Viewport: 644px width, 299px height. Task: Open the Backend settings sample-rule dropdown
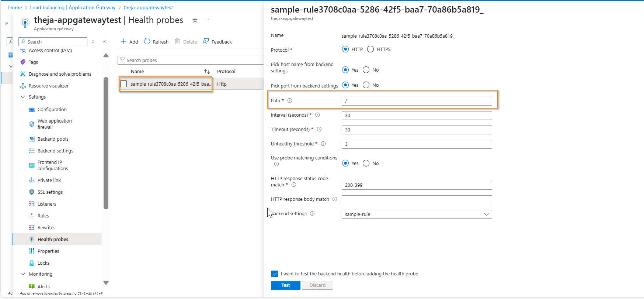click(417, 214)
